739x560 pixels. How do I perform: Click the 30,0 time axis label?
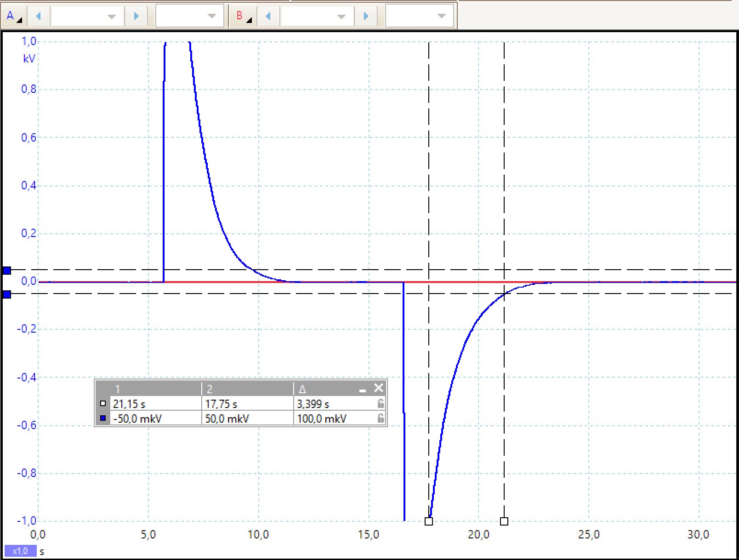699,535
